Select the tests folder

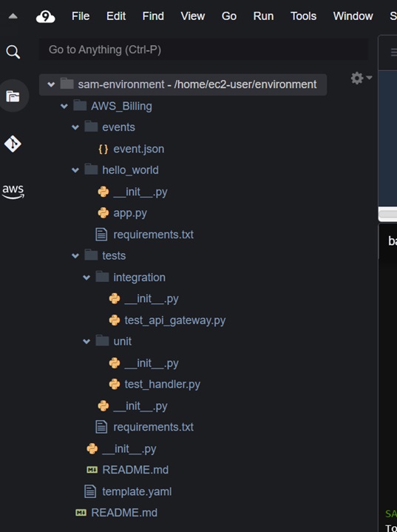pyautogui.click(x=114, y=255)
